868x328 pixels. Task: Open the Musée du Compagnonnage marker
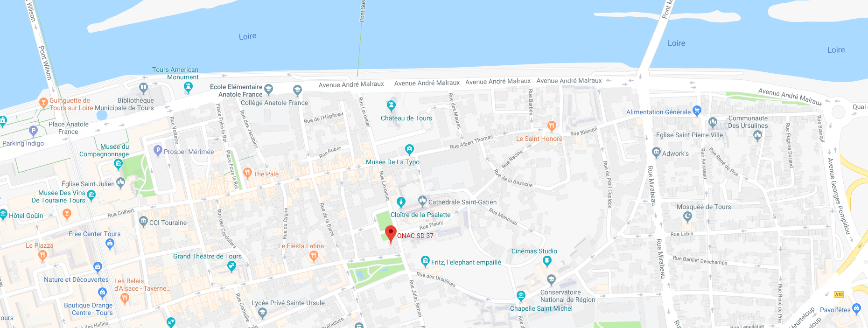118,164
